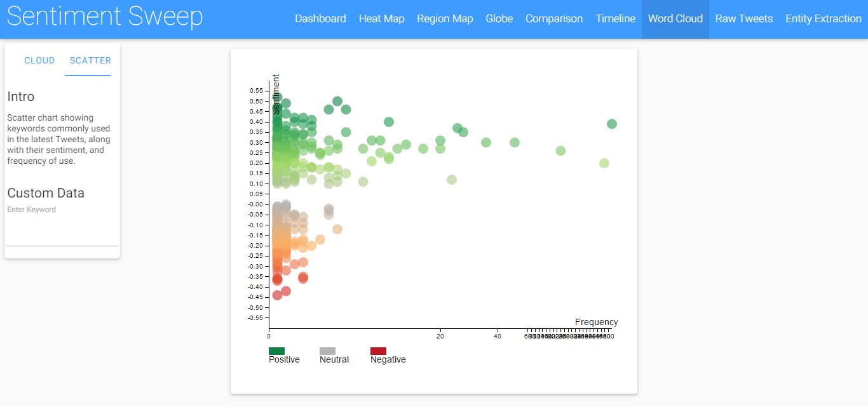Open the Timeline view

[615, 19]
